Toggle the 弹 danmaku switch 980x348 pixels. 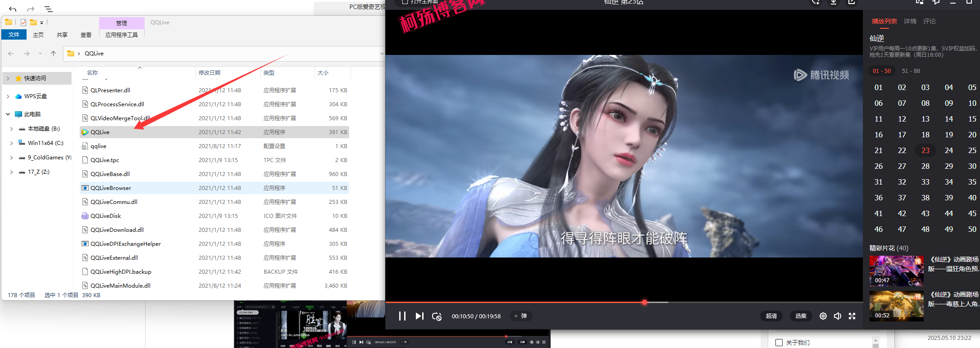click(x=521, y=316)
